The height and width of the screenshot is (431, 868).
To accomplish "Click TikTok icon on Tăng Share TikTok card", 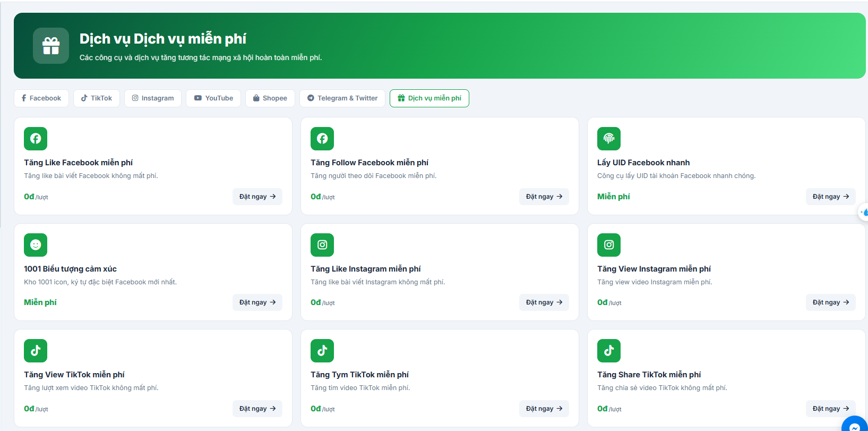I will point(609,351).
